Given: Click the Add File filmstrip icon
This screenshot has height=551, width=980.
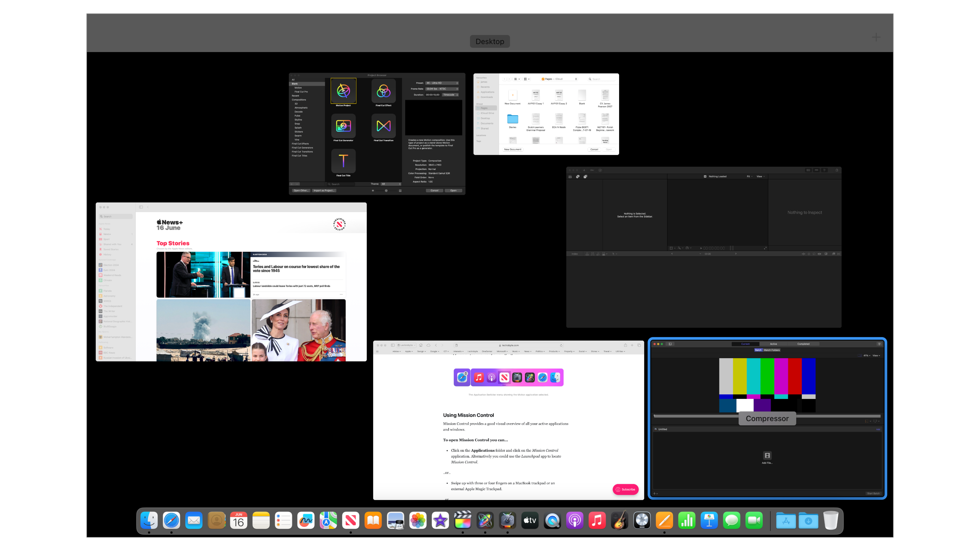Looking at the screenshot, I should [x=767, y=456].
